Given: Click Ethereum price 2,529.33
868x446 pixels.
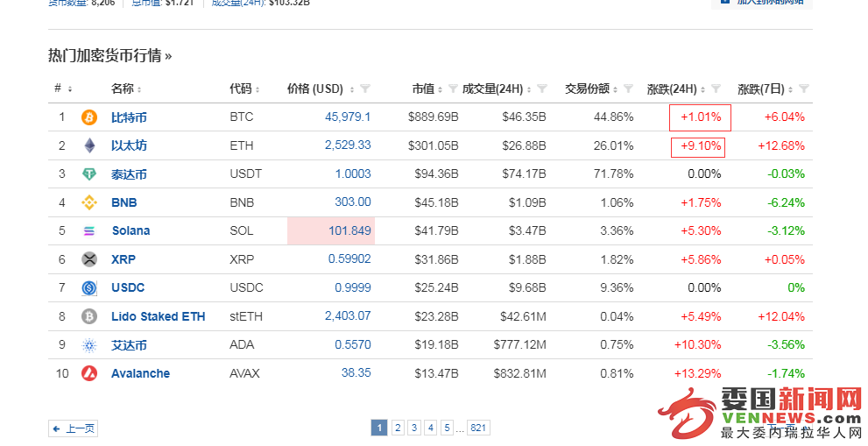Looking at the screenshot, I should [x=348, y=145].
